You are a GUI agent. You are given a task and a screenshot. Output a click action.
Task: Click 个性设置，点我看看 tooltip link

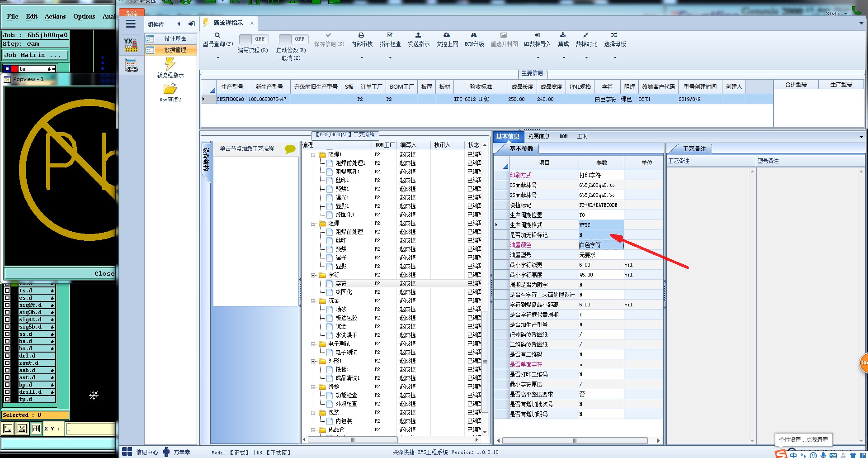(804, 439)
